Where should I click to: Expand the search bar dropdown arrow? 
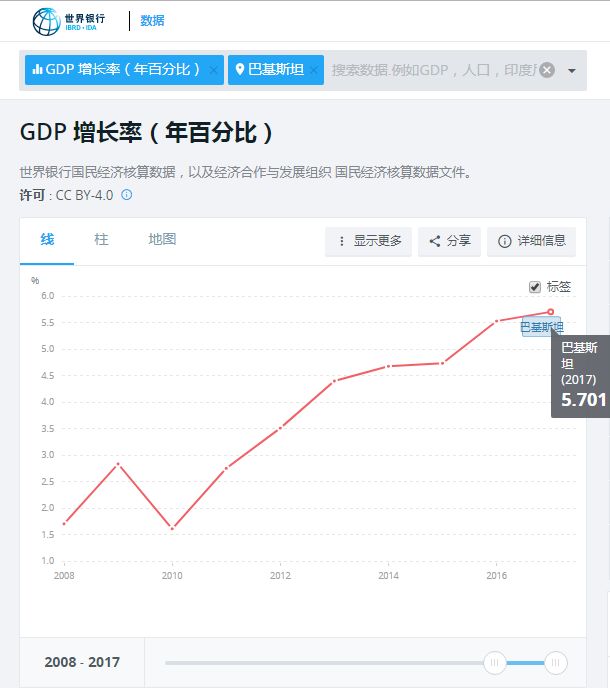pos(572,71)
